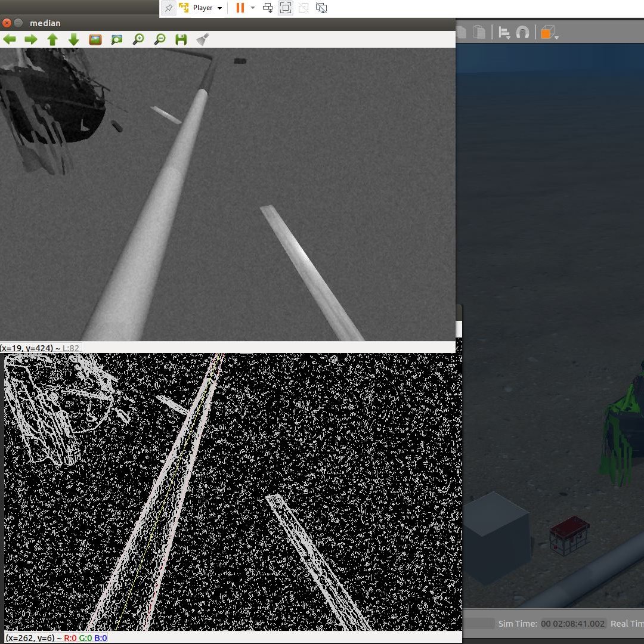The height and width of the screenshot is (644, 644).
Task: Cycle multiple monitors in VMware toolbar
Action: tap(321, 8)
